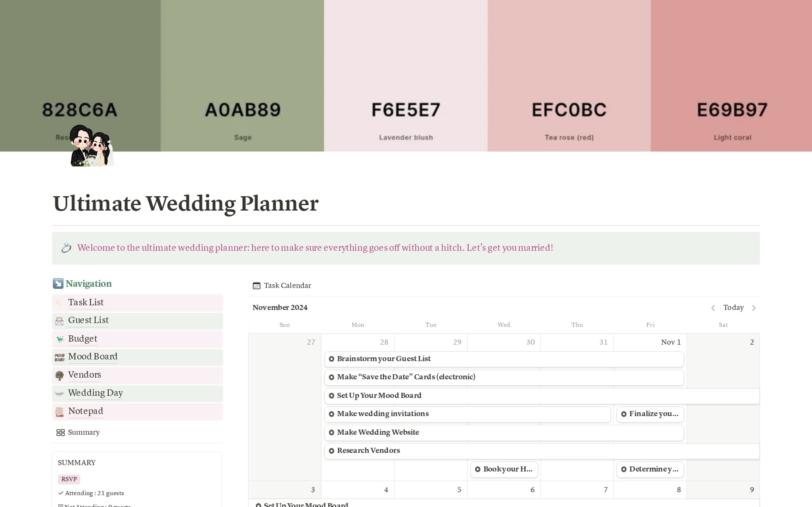The width and height of the screenshot is (812, 507).
Task: Expand the November 2024 month selector
Action: [x=280, y=307]
